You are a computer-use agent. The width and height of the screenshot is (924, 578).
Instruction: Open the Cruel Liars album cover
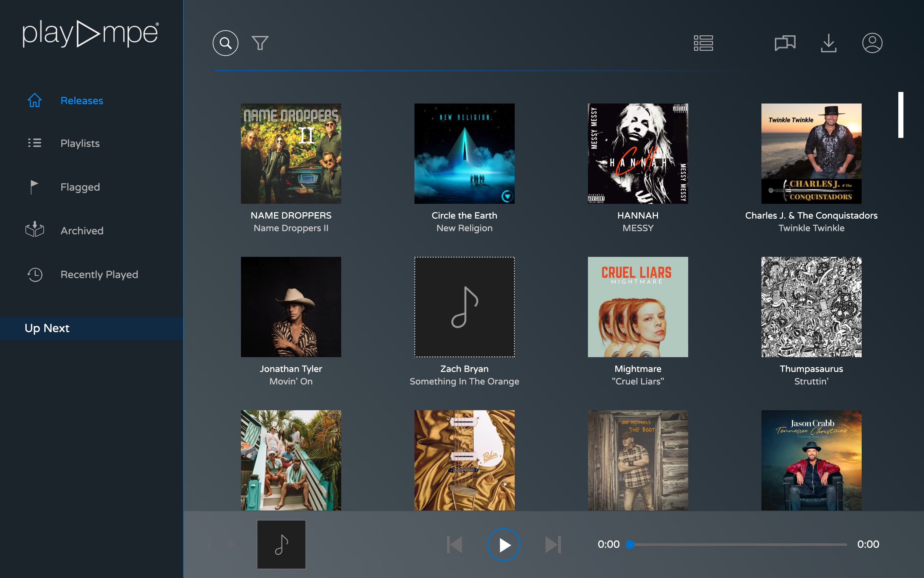coord(637,307)
